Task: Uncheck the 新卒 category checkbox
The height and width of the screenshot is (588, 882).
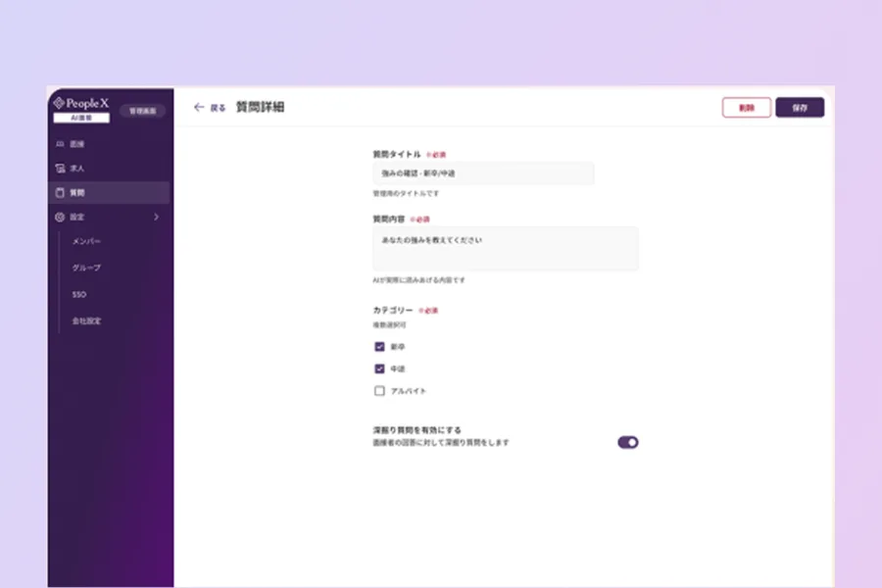Action: pyautogui.click(x=379, y=347)
